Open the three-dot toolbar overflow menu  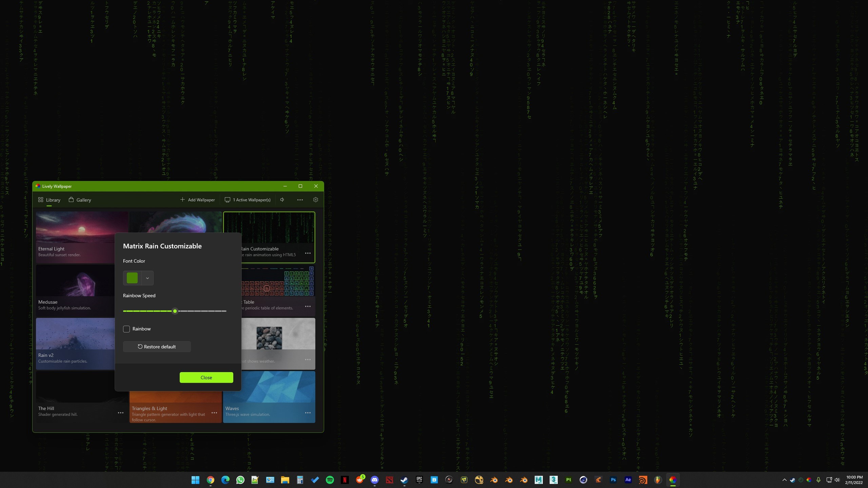tap(300, 200)
